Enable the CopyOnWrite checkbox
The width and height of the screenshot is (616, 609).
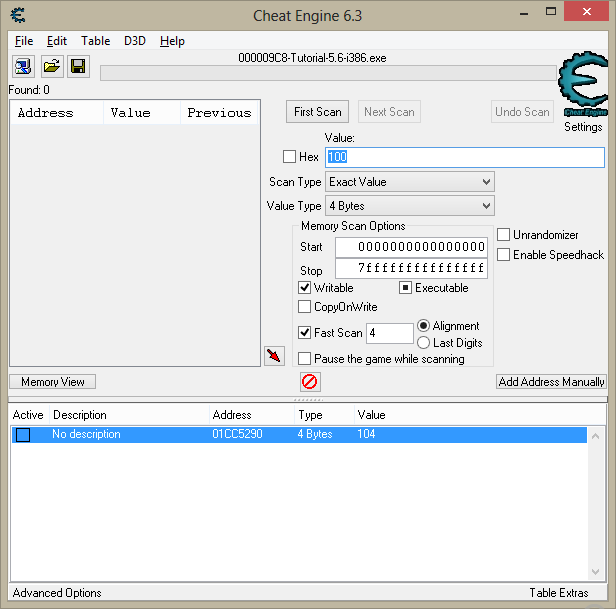coord(304,306)
